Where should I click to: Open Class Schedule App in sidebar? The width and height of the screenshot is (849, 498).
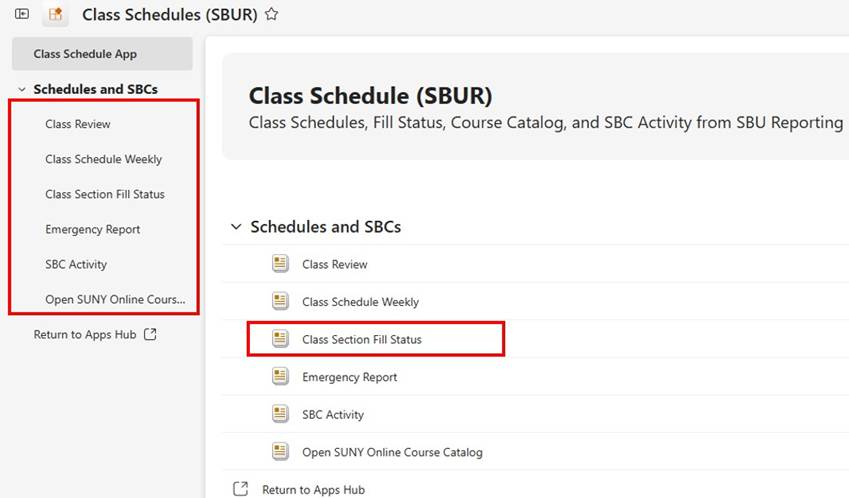click(x=102, y=54)
